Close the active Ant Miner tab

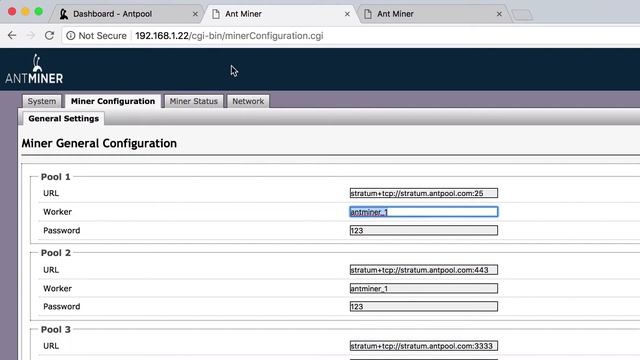(x=347, y=14)
